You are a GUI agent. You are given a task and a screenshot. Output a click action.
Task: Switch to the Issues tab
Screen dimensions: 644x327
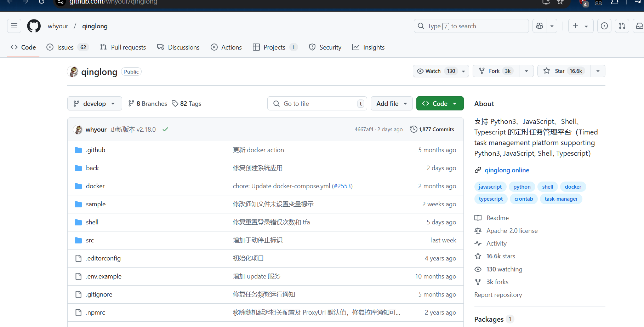tap(68, 47)
